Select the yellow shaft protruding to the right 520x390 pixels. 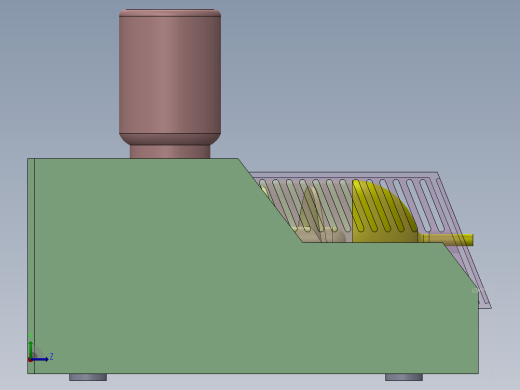pos(447,240)
